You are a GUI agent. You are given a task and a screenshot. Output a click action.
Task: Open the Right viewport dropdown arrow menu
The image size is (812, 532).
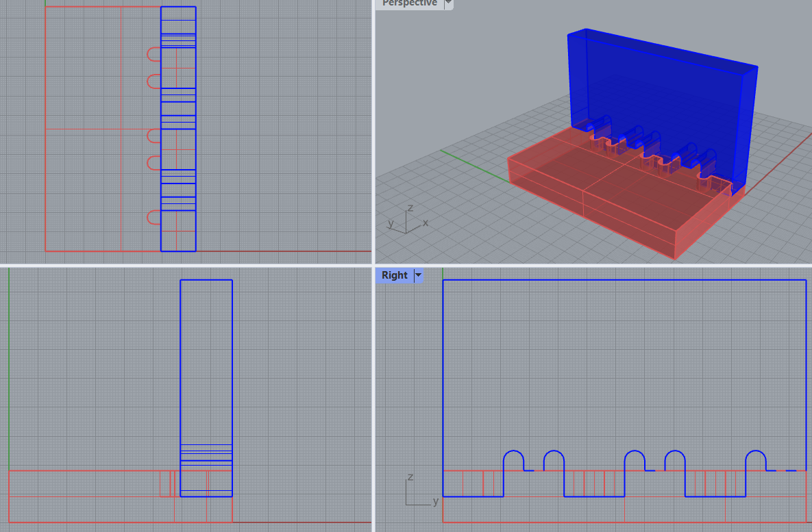tap(418, 275)
